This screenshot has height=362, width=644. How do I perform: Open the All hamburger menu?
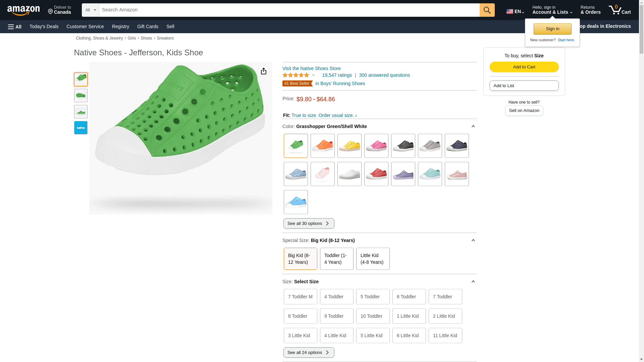point(15,27)
